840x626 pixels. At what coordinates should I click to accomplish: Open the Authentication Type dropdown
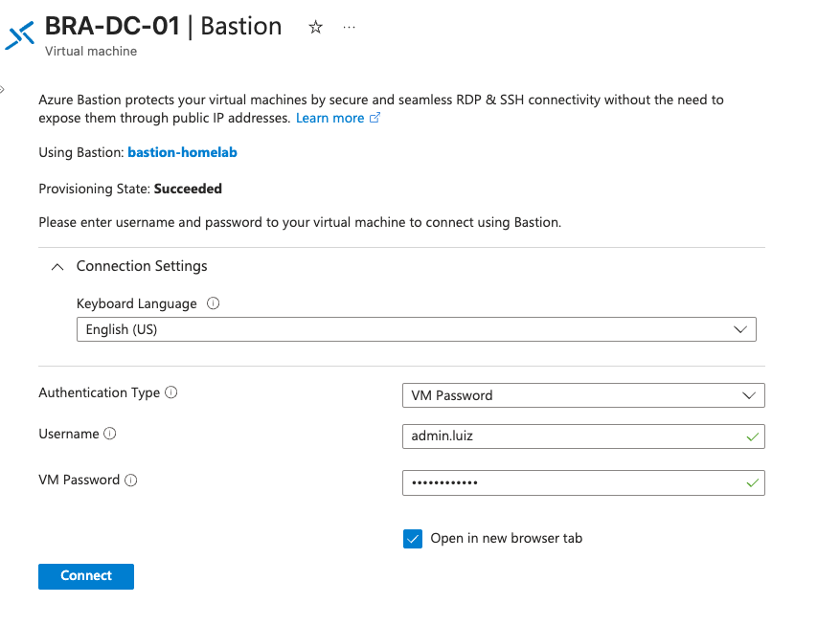pos(582,395)
